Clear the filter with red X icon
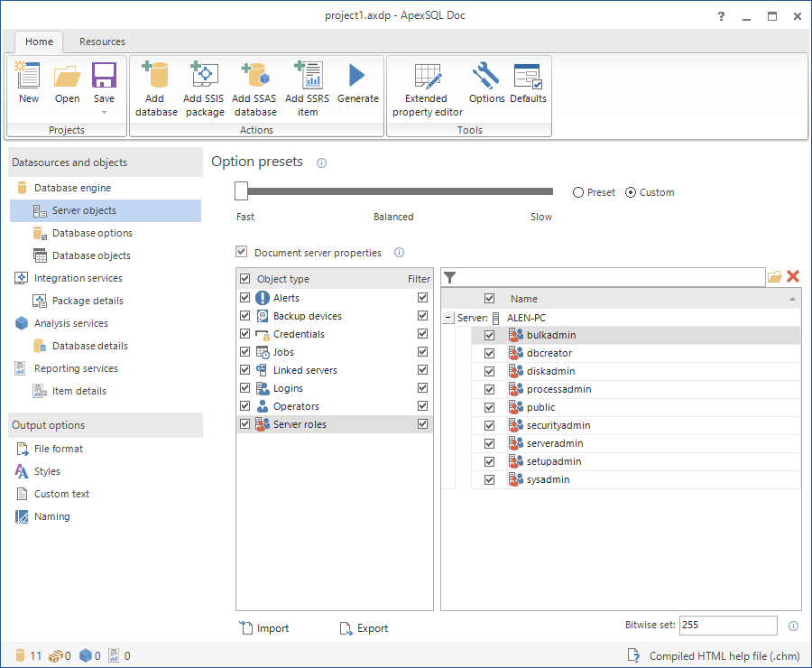Image resolution: width=812 pixels, height=668 pixels. tap(793, 276)
